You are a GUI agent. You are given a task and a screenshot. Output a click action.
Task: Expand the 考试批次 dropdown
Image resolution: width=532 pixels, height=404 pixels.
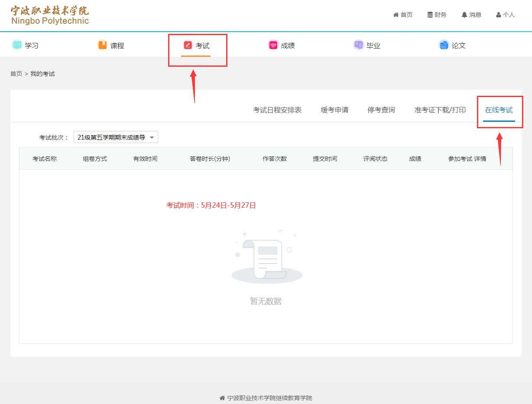[x=116, y=137]
